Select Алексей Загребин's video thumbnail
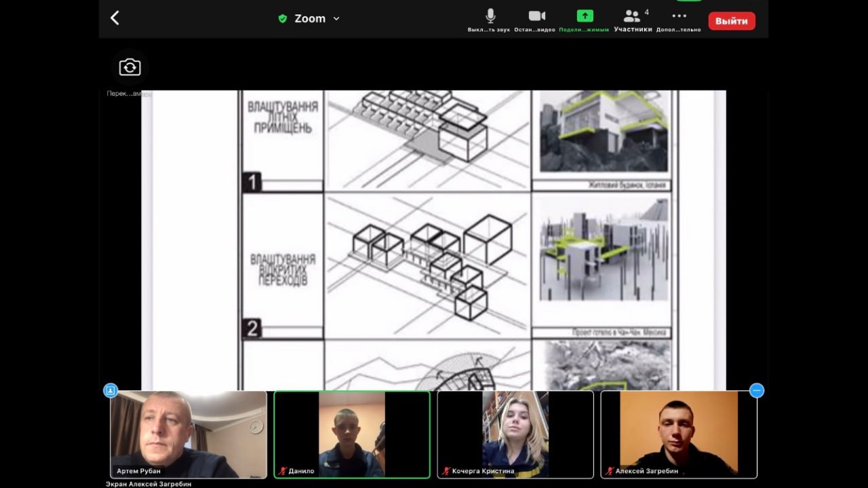 [x=679, y=434]
